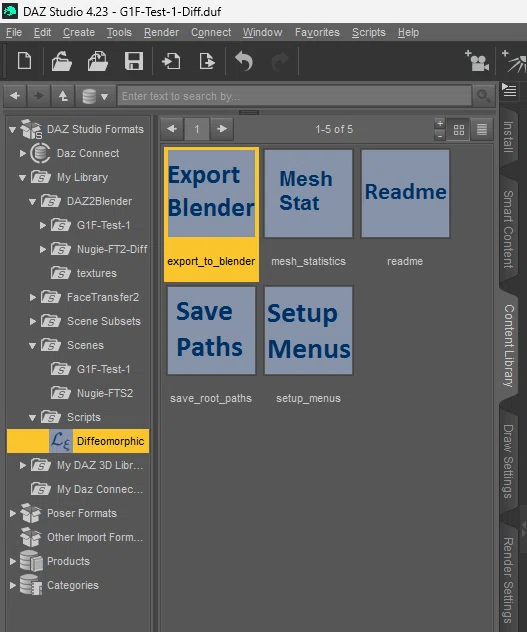527x632 pixels.
Task: Switch to the Render Settings tab
Action: point(508,580)
